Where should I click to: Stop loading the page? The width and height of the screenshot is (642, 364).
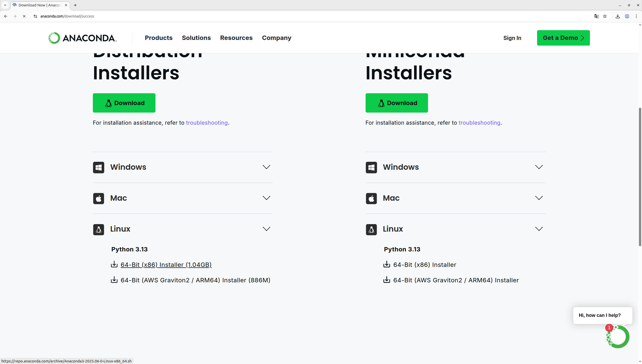click(x=24, y=16)
